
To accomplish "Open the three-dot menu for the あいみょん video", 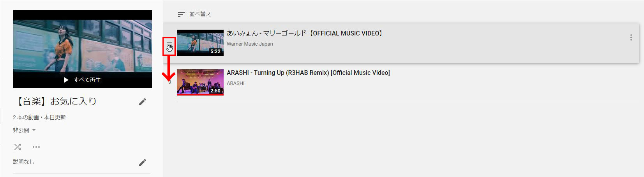I will click(631, 38).
